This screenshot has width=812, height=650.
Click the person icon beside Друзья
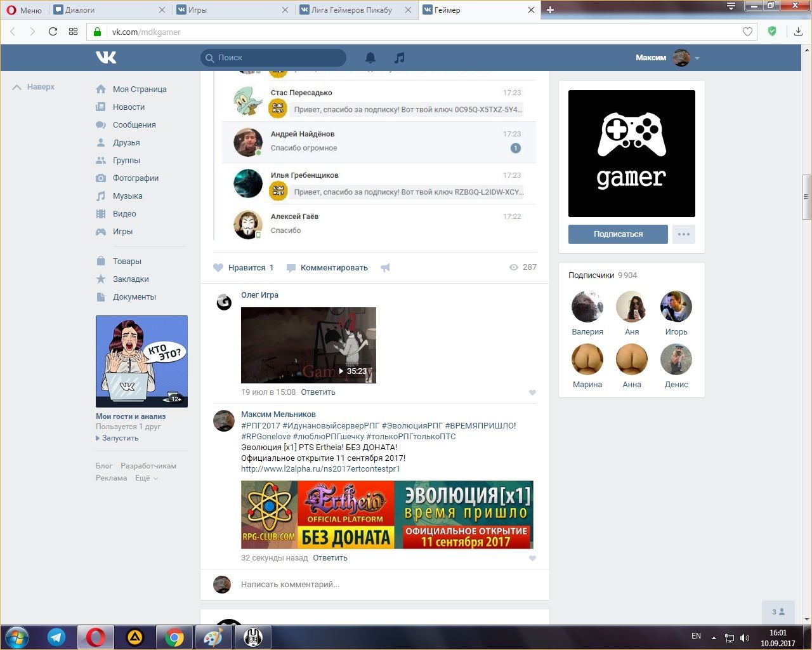click(101, 143)
